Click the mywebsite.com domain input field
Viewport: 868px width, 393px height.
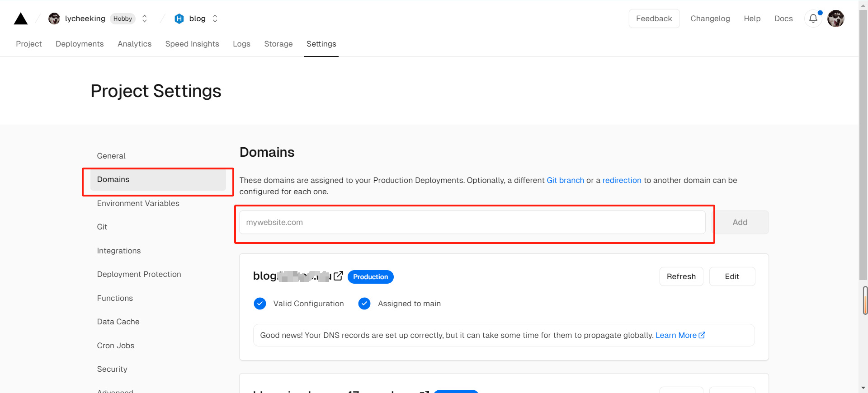point(472,222)
